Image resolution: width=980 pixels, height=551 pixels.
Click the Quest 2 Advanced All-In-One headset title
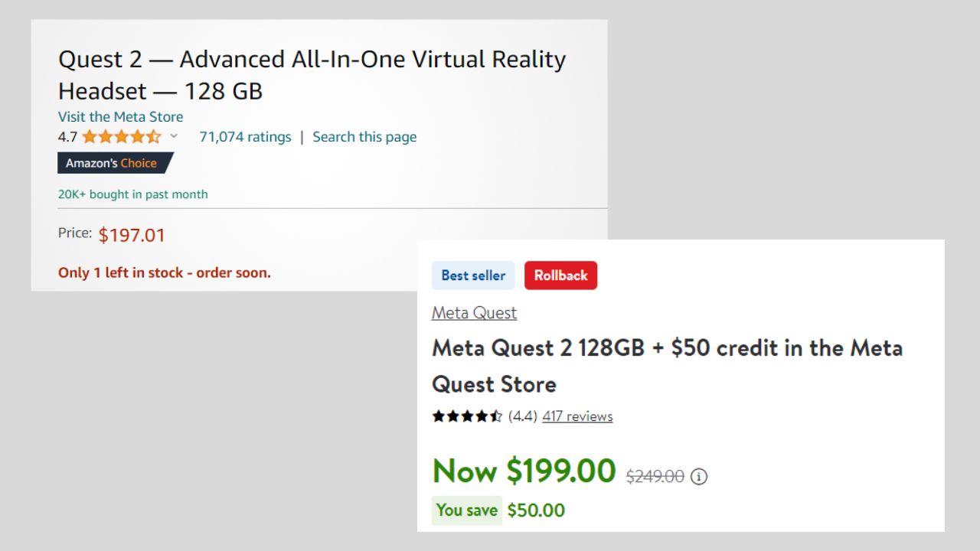click(312, 75)
